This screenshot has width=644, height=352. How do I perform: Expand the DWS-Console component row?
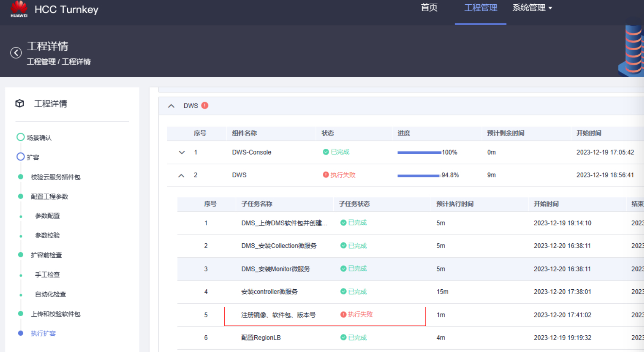[x=182, y=152]
